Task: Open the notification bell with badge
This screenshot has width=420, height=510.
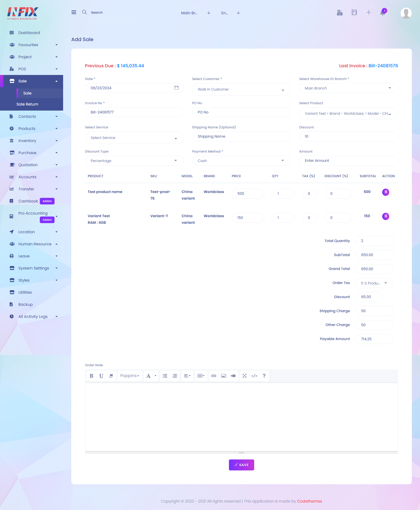Action: pyautogui.click(x=382, y=13)
